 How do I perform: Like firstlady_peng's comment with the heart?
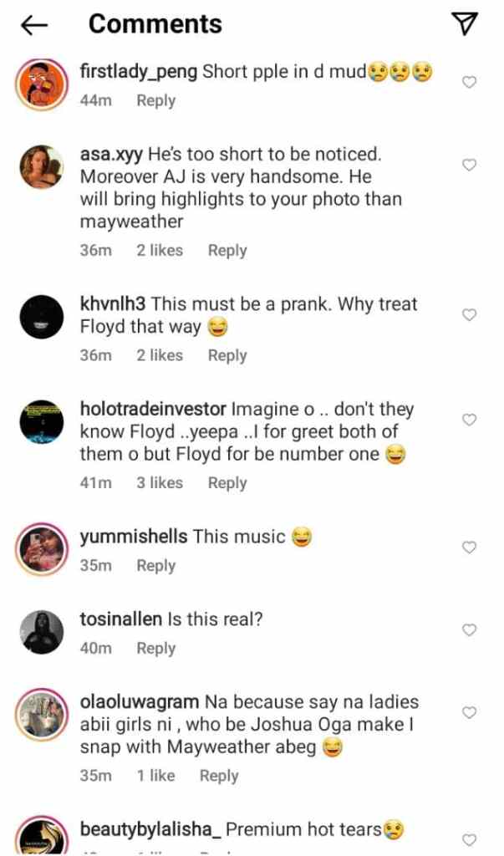pos(469,82)
